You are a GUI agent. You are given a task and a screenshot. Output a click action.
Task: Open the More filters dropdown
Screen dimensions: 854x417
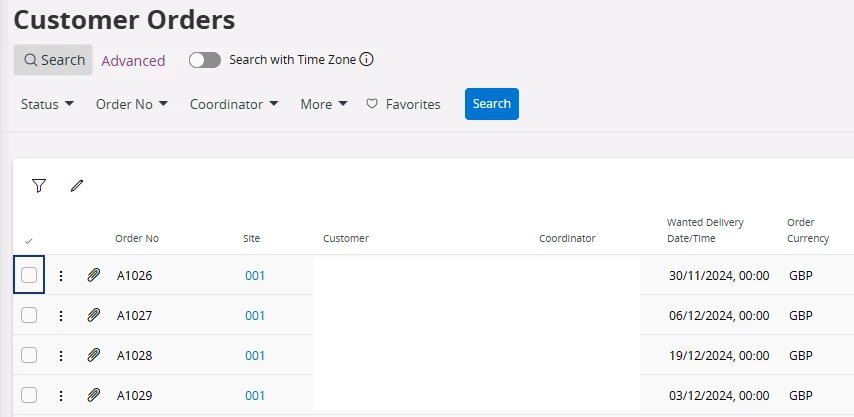click(324, 104)
